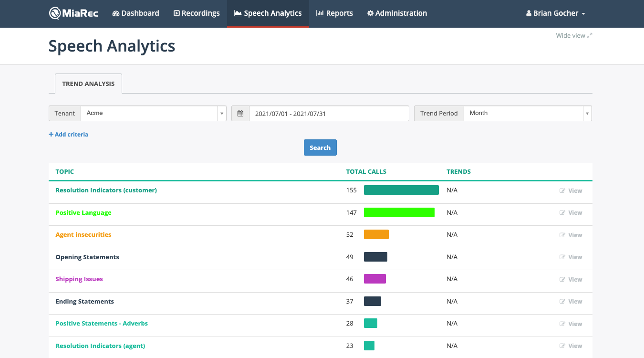Image resolution: width=644 pixels, height=358 pixels.
Task: Click View for Positive Language row
Action: tap(571, 213)
